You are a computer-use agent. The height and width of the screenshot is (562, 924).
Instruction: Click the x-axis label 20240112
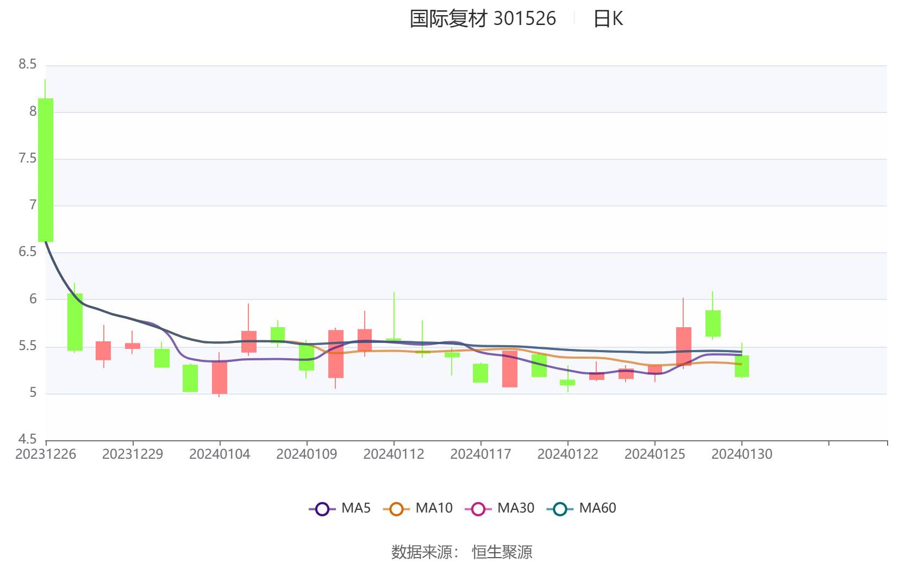pos(394,454)
